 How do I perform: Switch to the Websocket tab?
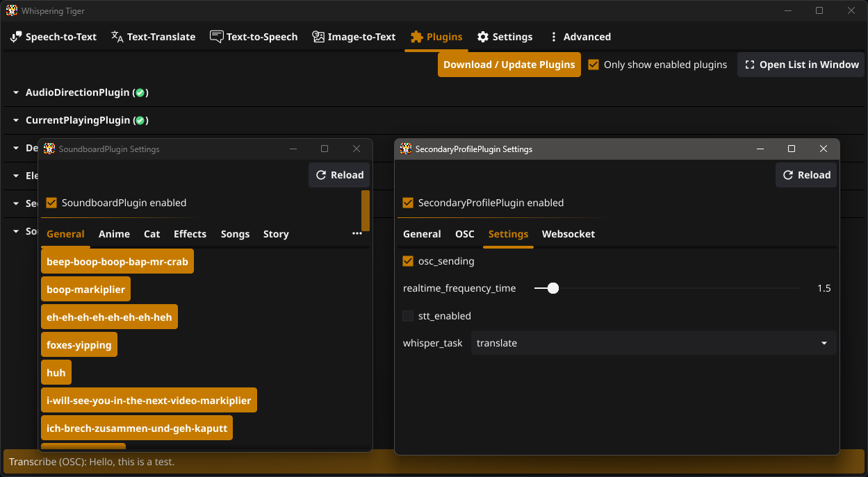point(568,234)
